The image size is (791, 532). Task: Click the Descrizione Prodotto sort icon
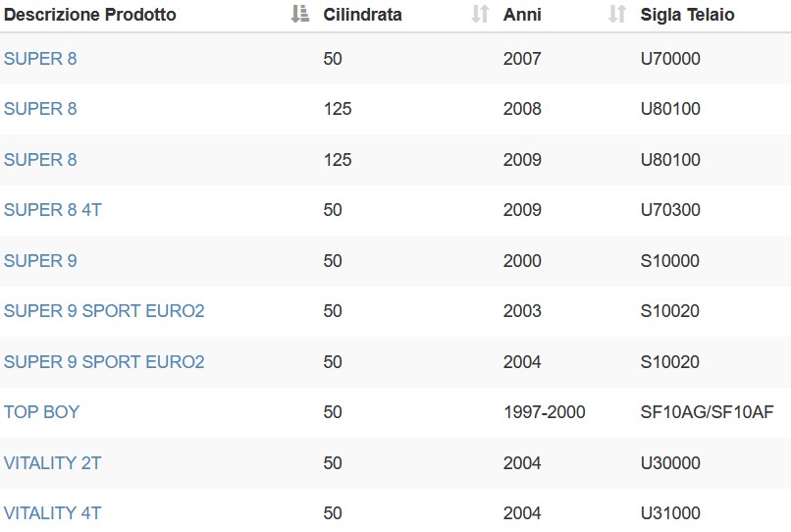[x=300, y=14]
